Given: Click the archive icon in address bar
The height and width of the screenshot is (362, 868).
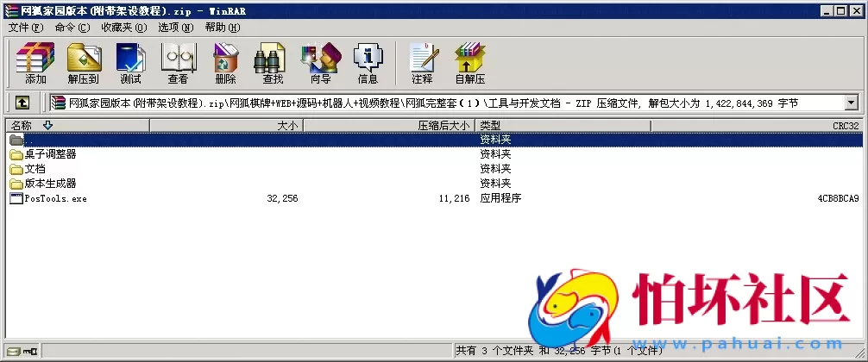Looking at the screenshot, I should 58,103.
